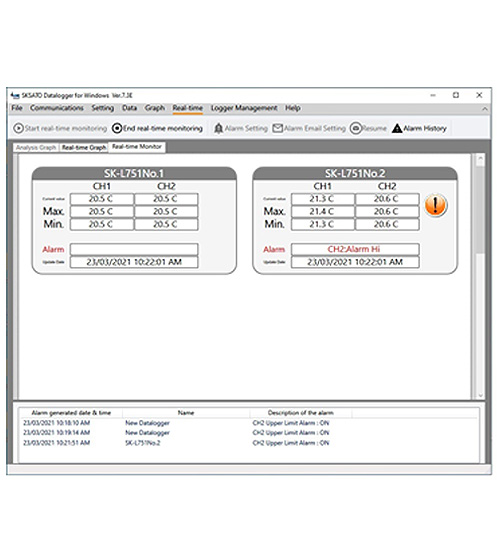Select alarm row 23/03/2021 10:21:51 AM

(x=248, y=443)
